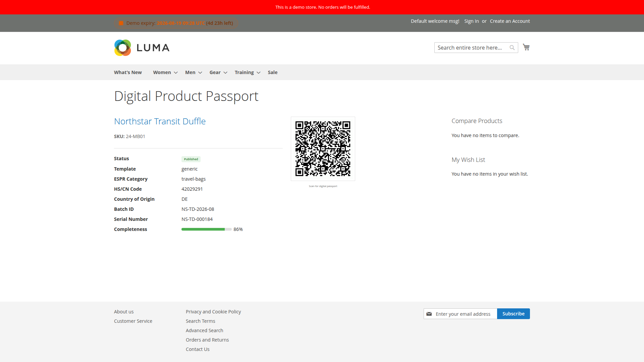This screenshot has height=362, width=644.
Task: Click the 86% completeness value
Action: point(238,229)
